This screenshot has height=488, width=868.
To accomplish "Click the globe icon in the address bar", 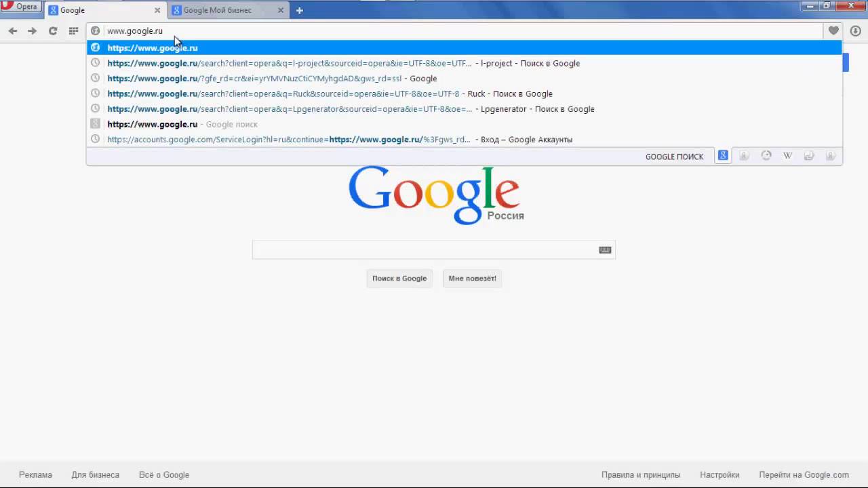I will 96,30.
